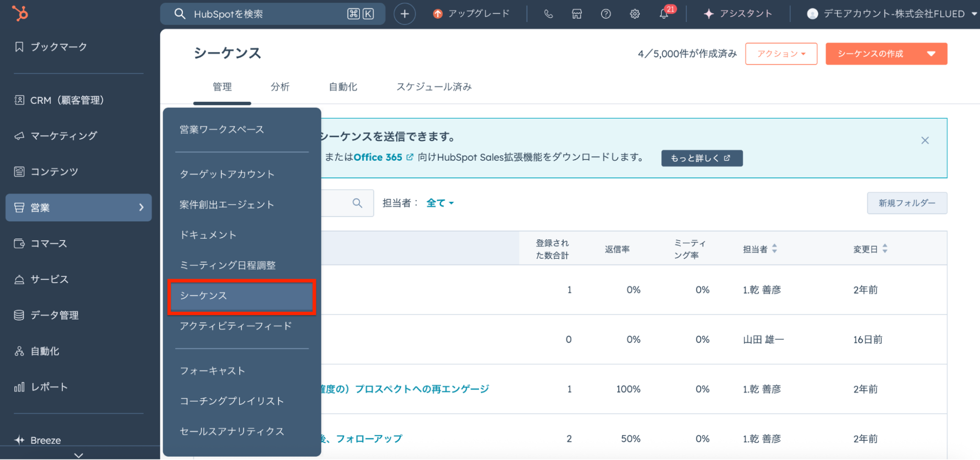
Task: Select ミーティング日程調整 in sales menu
Action: (x=227, y=265)
